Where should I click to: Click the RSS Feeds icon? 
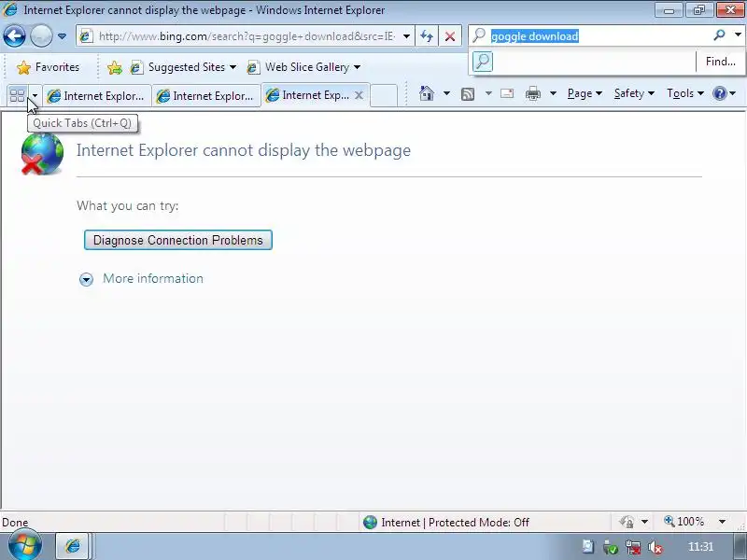coord(468,94)
